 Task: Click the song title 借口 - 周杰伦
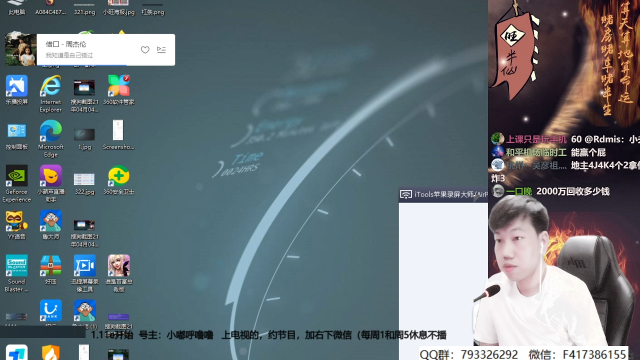click(x=66, y=44)
